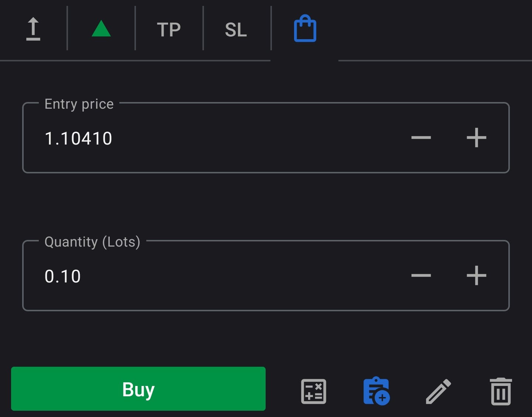Image resolution: width=532 pixels, height=417 pixels.
Task: Increase quantity with the plus stepper
Action: [x=477, y=275]
